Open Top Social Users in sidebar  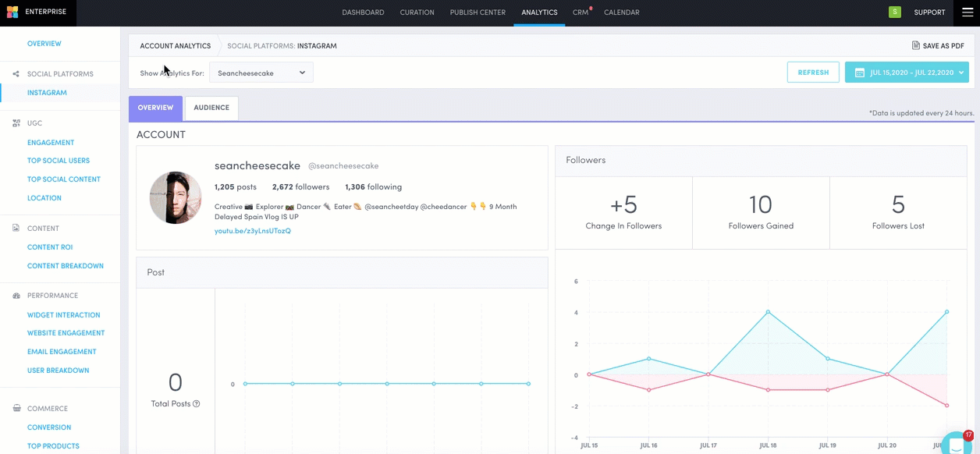[59, 161]
